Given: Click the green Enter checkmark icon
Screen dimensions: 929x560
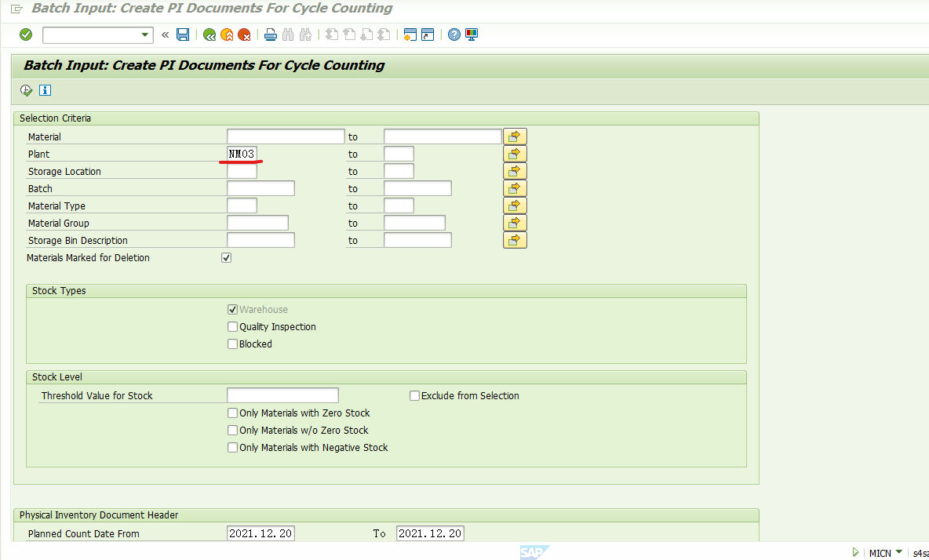Looking at the screenshot, I should coord(25,35).
